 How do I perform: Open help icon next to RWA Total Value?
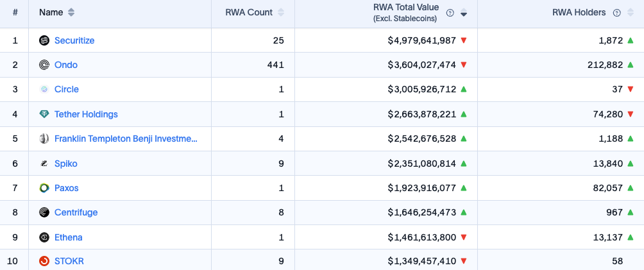point(450,13)
